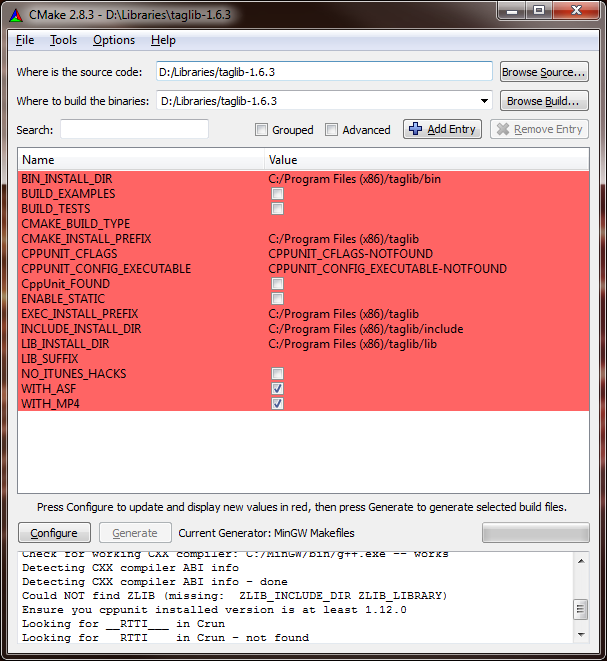Image resolution: width=607 pixels, height=661 pixels.
Task: Click the CPPUNIT_CFLAGS-NOTFOUND value
Action: pos(351,254)
